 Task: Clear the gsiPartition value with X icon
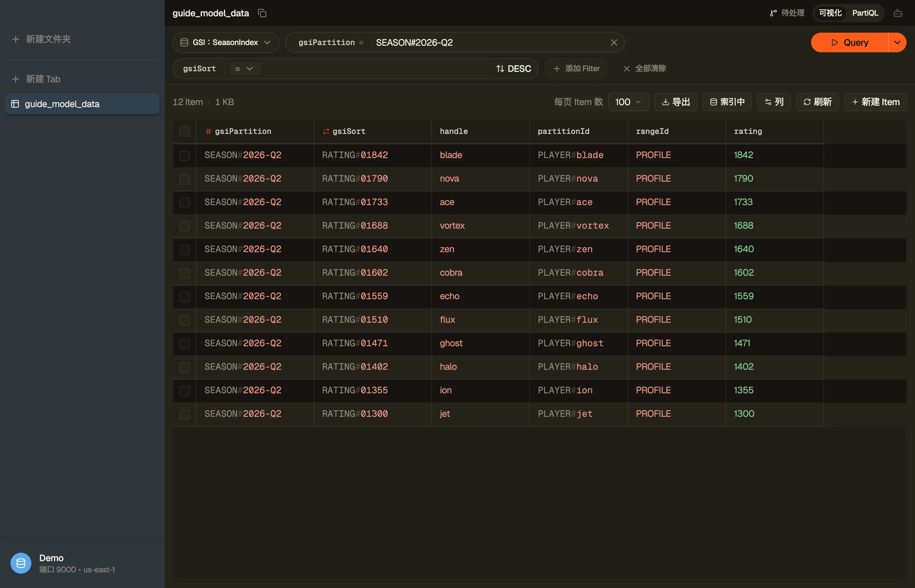pyautogui.click(x=614, y=42)
